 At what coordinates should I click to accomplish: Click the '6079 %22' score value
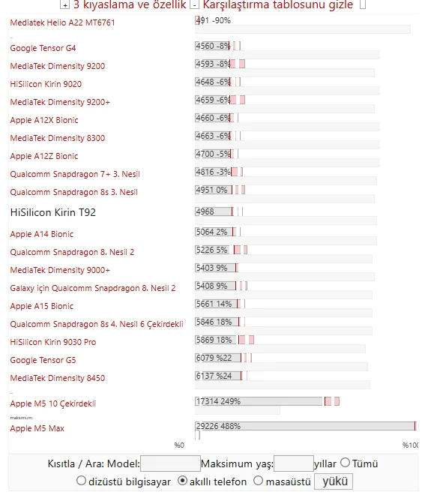pos(214,358)
